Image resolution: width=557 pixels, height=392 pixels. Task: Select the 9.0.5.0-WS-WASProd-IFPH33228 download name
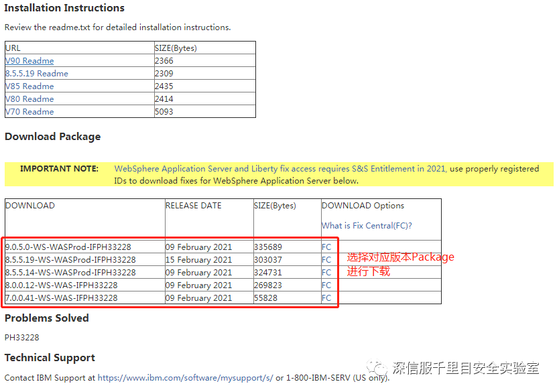click(x=68, y=247)
